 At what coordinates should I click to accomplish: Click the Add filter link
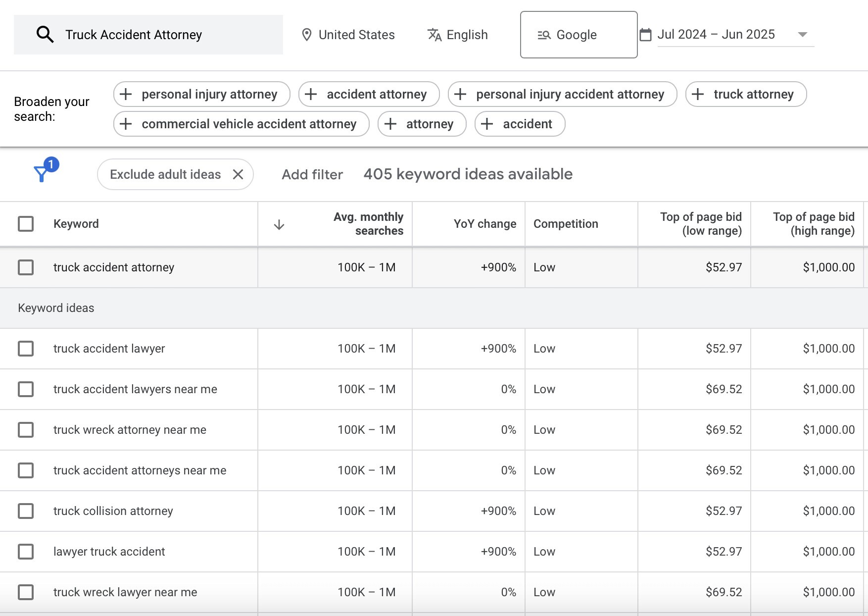pyautogui.click(x=312, y=174)
